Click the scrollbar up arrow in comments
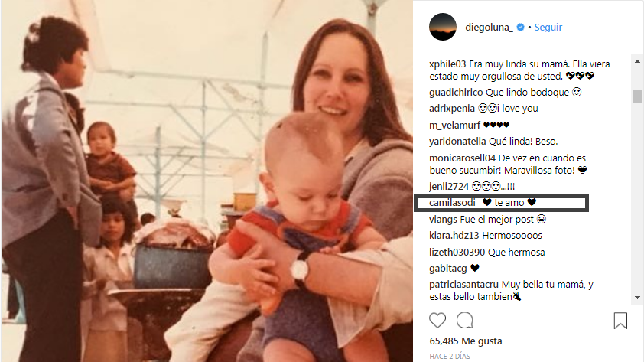 pyautogui.click(x=637, y=62)
